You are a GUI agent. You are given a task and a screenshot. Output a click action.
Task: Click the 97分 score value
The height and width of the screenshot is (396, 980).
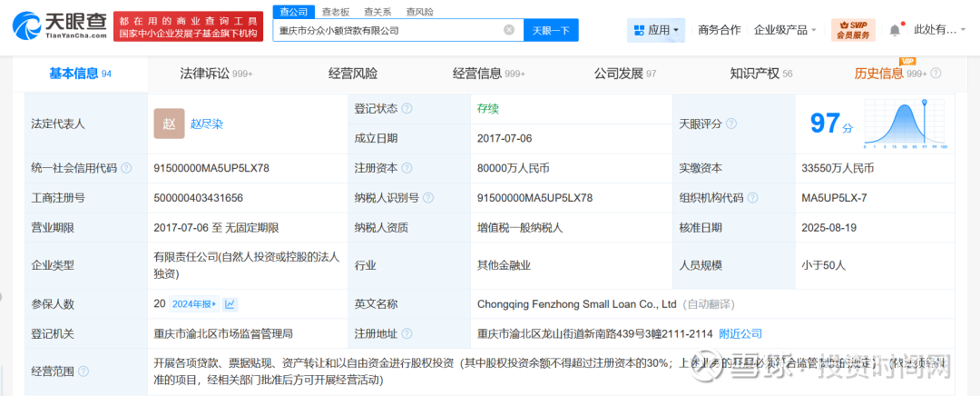click(830, 124)
